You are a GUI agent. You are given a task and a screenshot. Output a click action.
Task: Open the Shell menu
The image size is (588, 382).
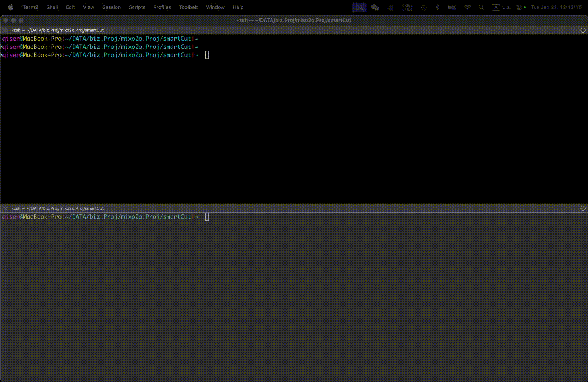click(52, 7)
